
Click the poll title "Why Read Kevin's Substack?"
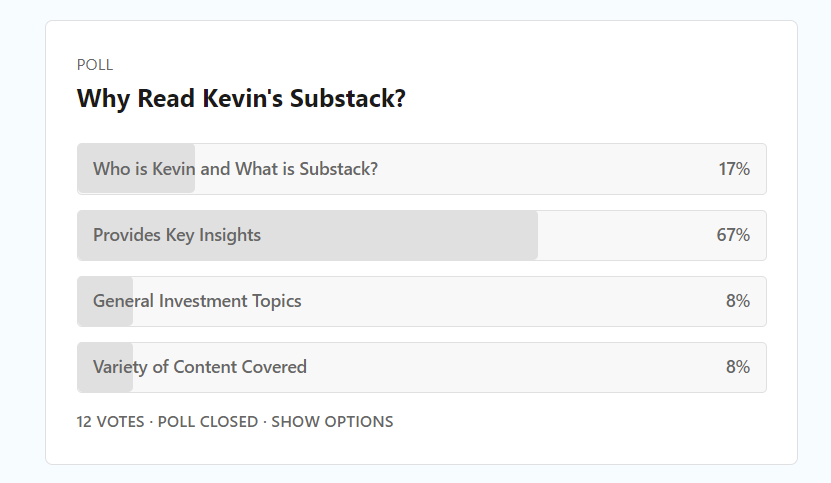pyautogui.click(x=241, y=99)
